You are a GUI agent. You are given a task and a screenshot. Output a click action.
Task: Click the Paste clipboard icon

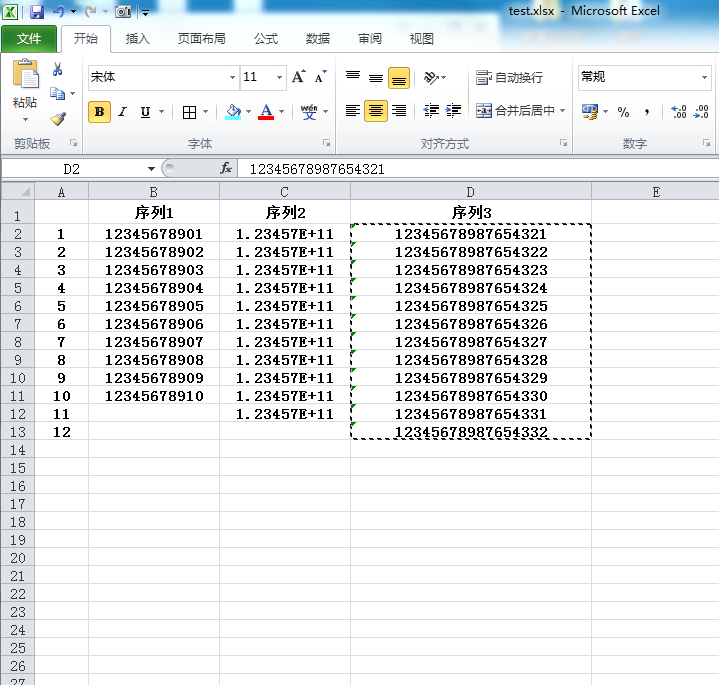point(25,73)
